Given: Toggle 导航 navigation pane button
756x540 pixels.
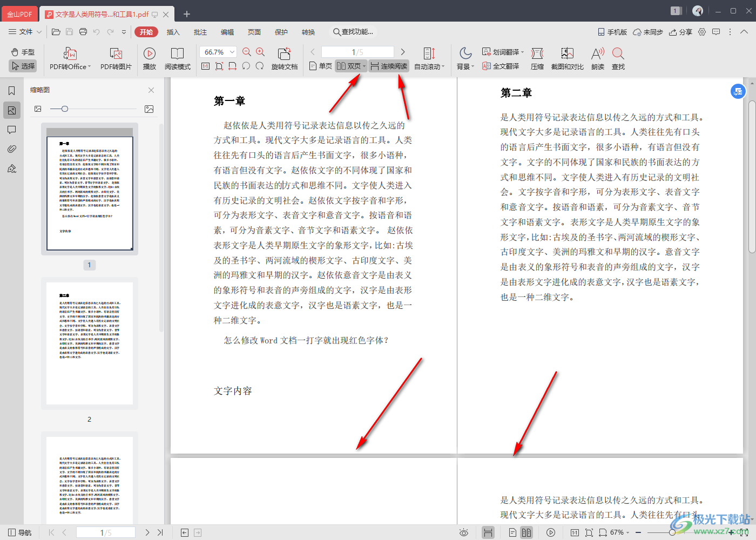Looking at the screenshot, I should click(x=20, y=532).
